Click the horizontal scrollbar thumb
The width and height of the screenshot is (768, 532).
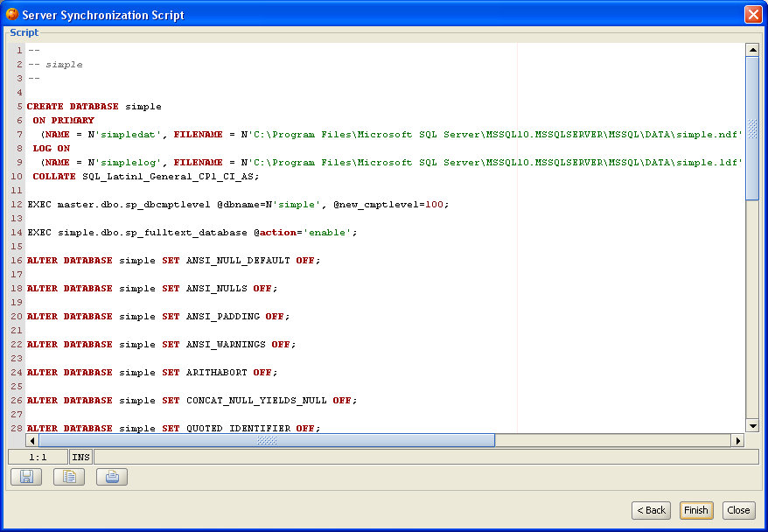pyautogui.click(x=267, y=440)
